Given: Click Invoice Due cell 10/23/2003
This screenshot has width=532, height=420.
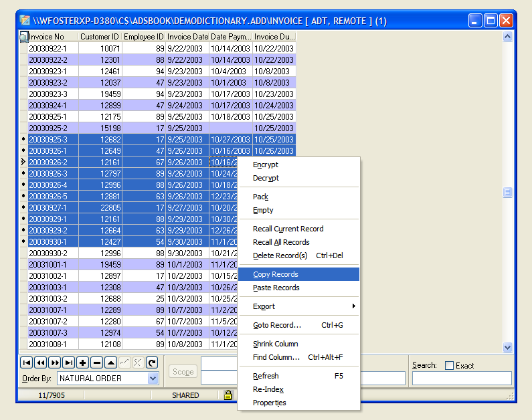Looking at the screenshot, I should coord(274,94).
